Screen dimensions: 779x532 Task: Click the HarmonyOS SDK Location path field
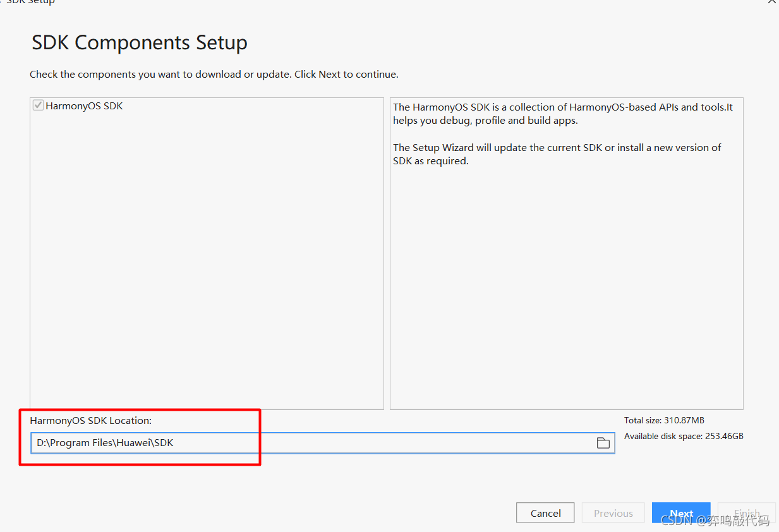pyautogui.click(x=322, y=443)
